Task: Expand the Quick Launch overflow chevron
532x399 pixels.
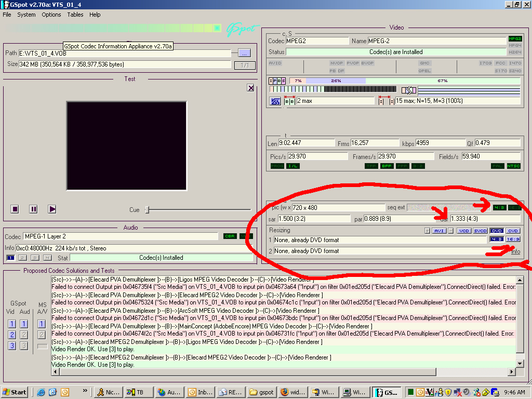Action: (x=85, y=390)
